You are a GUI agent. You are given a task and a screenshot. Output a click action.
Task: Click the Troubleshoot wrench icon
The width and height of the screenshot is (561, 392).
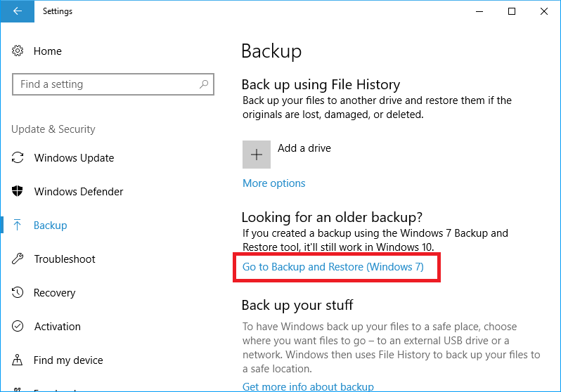tap(18, 259)
